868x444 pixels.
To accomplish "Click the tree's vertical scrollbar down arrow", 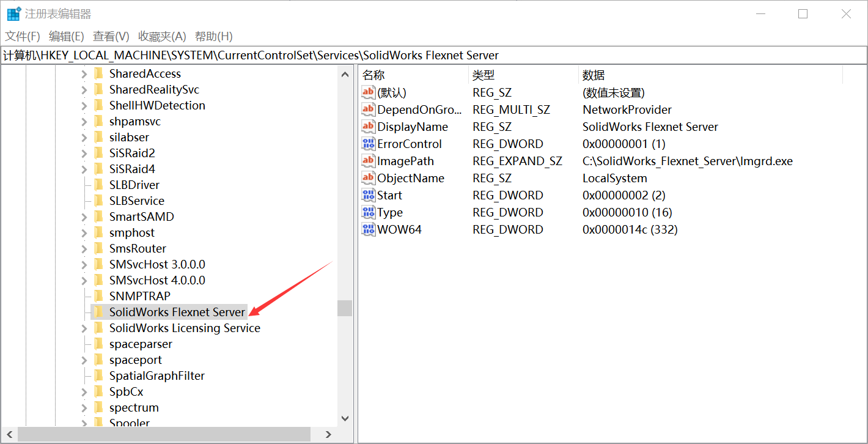I will [345, 419].
